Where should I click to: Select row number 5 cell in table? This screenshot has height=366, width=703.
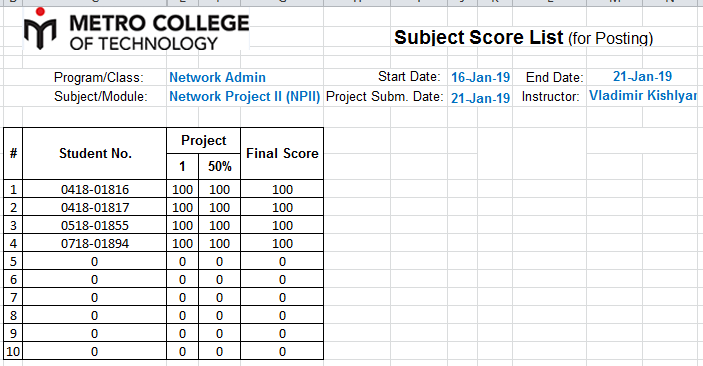pyautogui.click(x=13, y=261)
